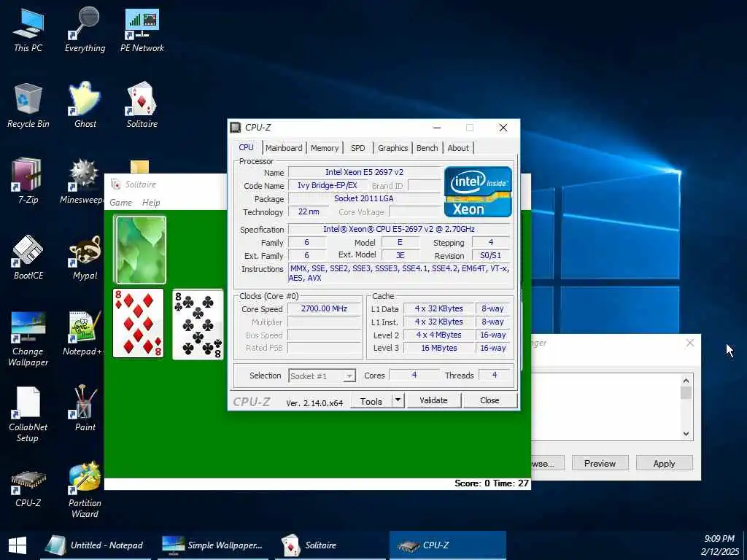Open This PC desktop icon
747x560 pixels.
(28, 30)
